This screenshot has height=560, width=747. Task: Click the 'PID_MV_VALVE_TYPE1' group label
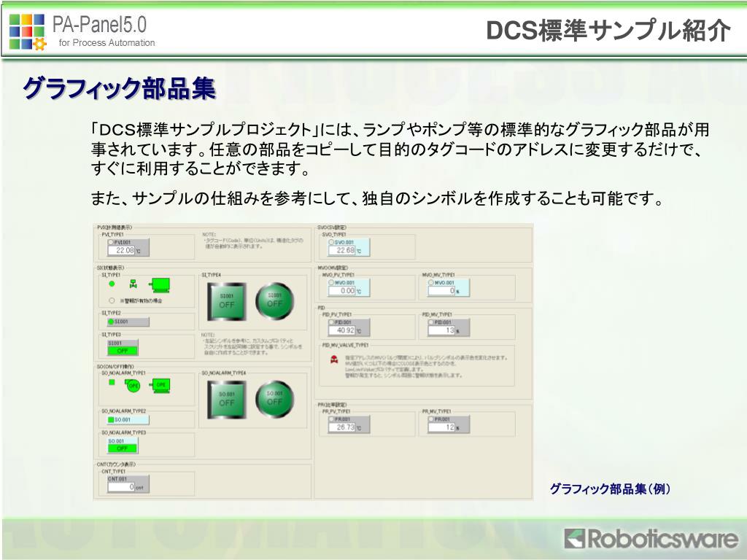pyautogui.click(x=345, y=345)
